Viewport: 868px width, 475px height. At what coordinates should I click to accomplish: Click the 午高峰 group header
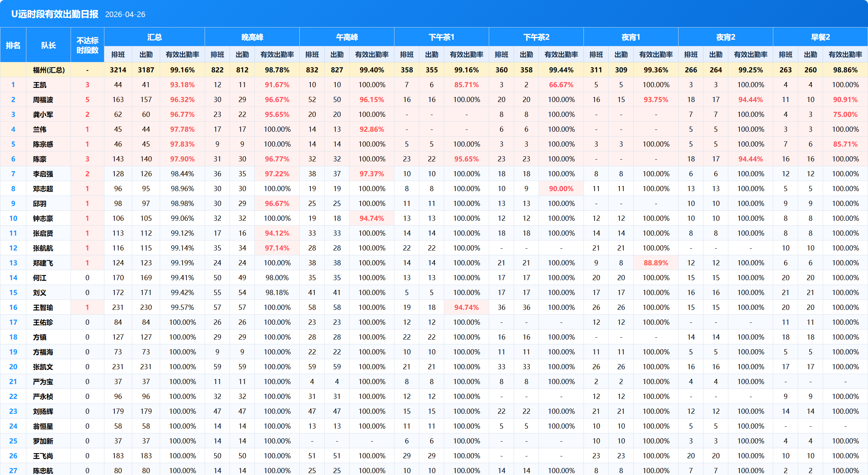(x=347, y=37)
